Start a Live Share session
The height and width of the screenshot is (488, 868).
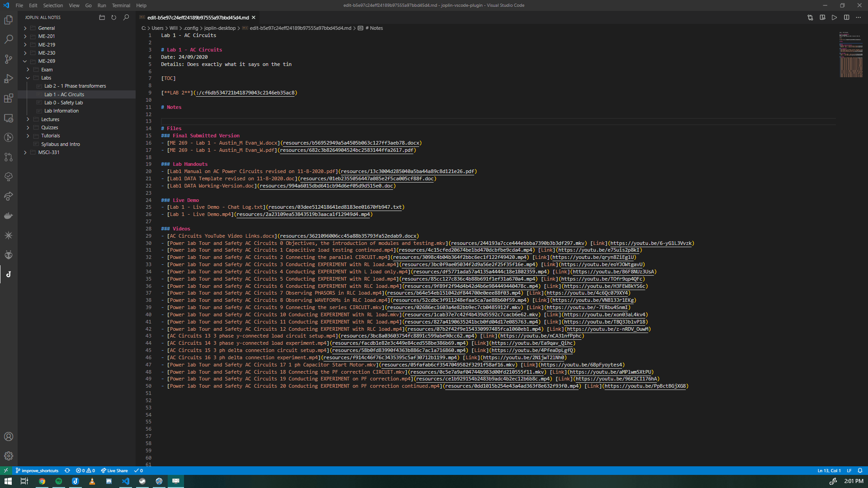[114, 470]
